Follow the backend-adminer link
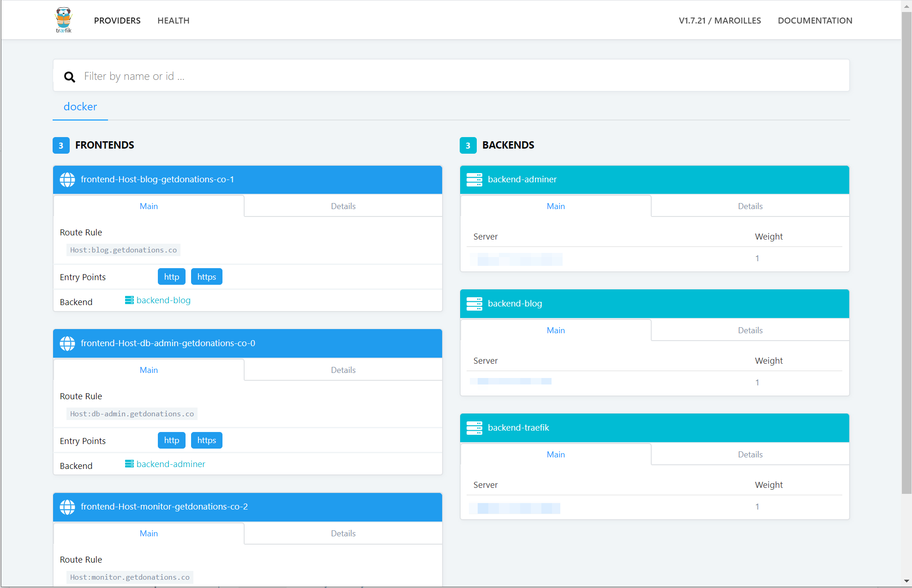This screenshot has height=588, width=912. 171,464
